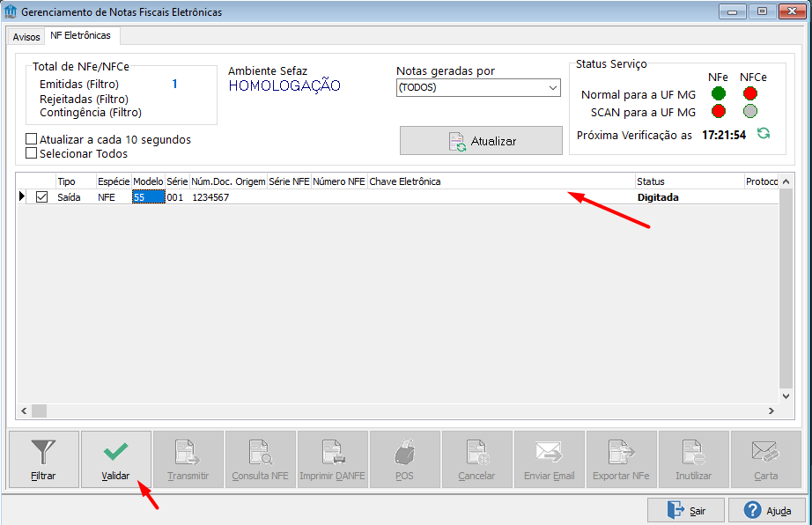Click the Enviar Email envelope button
The height and width of the screenshot is (525, 812).
pyautogui.click(x=550, y=459)
